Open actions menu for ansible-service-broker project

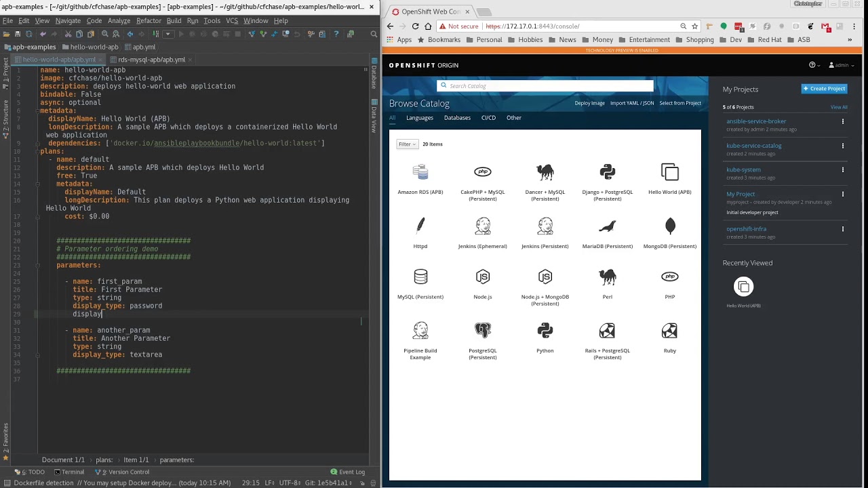(843, 121)
